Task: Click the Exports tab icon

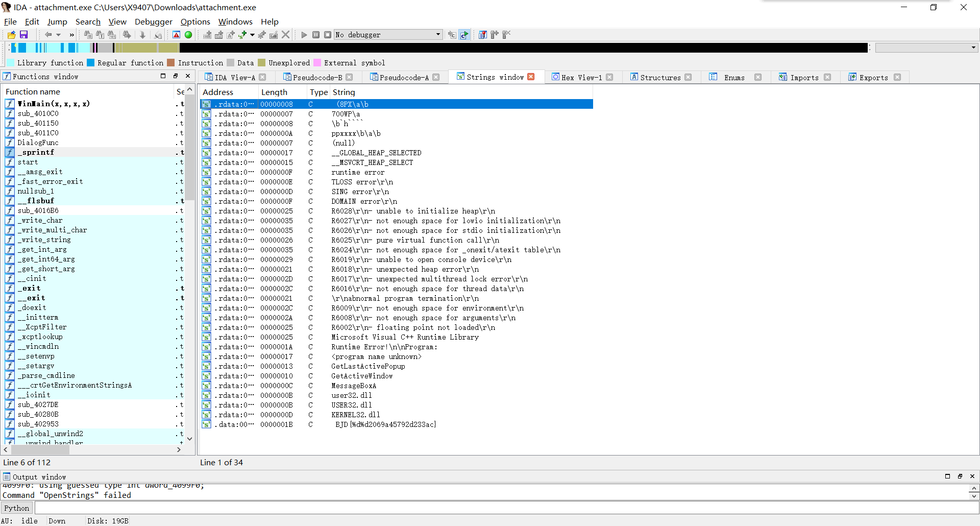Action: coord(852,77)
